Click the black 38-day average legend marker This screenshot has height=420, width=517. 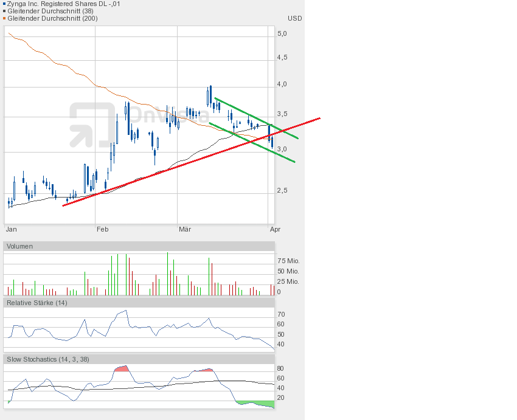click(x=4, y=11)
